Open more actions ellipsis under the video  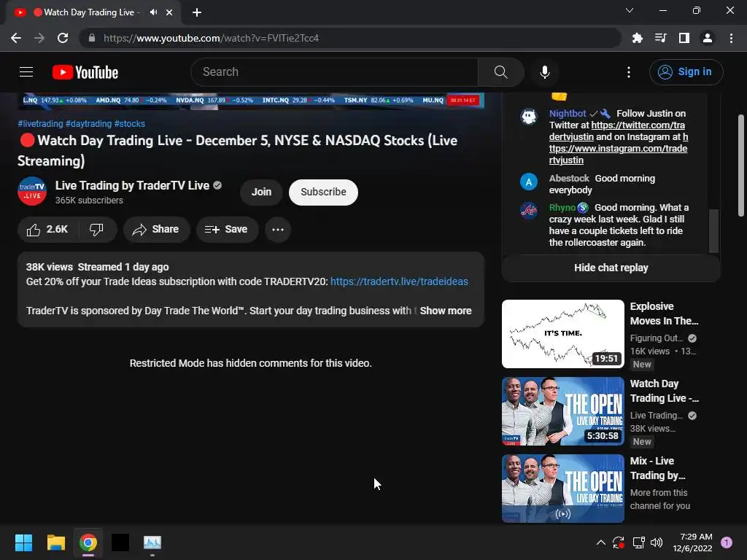(x=278, y=230)
